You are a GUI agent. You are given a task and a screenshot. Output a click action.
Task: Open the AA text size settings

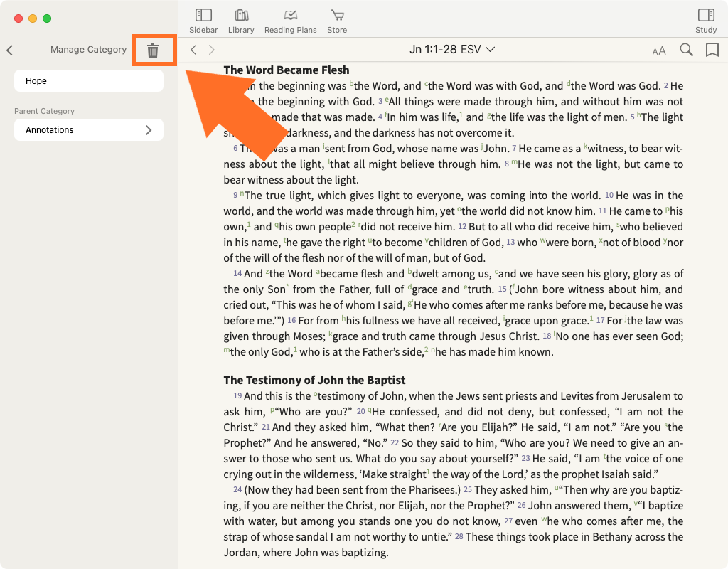click(x=659, y=50)
